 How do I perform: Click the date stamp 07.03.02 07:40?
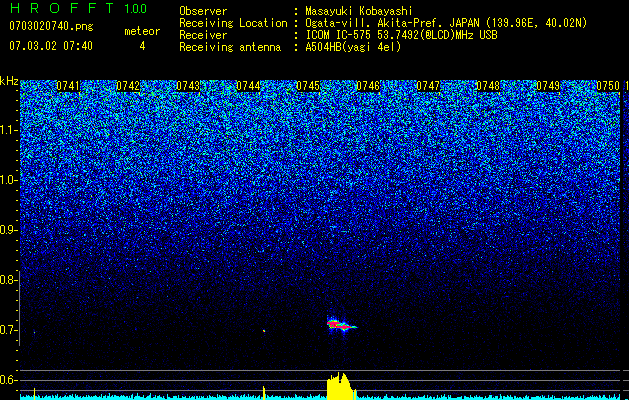[x=51, y=46]
